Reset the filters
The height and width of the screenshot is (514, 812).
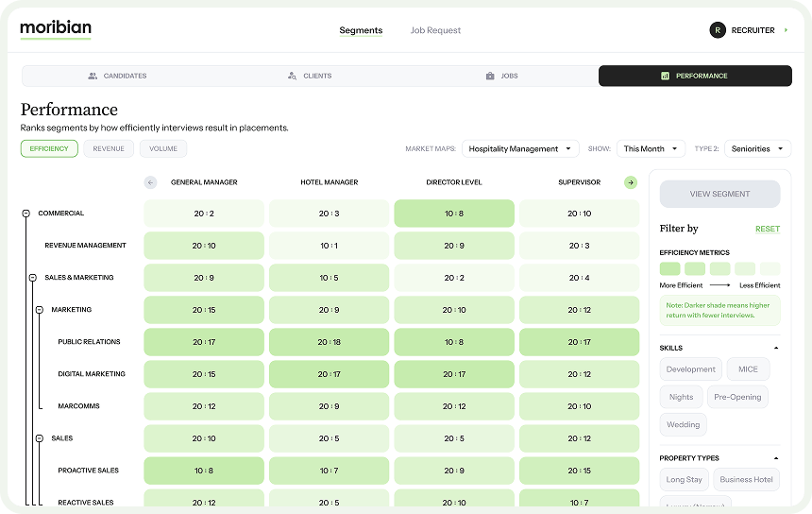[767, 229]
